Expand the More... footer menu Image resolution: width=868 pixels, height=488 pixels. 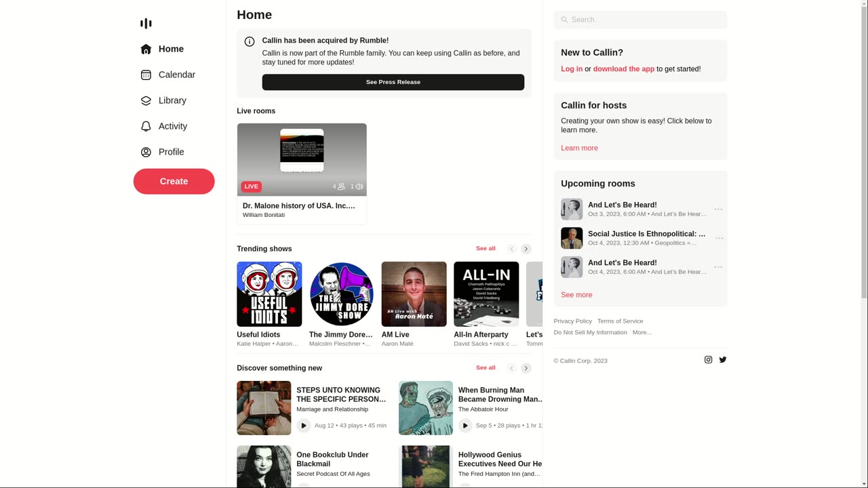coord(642,333)
